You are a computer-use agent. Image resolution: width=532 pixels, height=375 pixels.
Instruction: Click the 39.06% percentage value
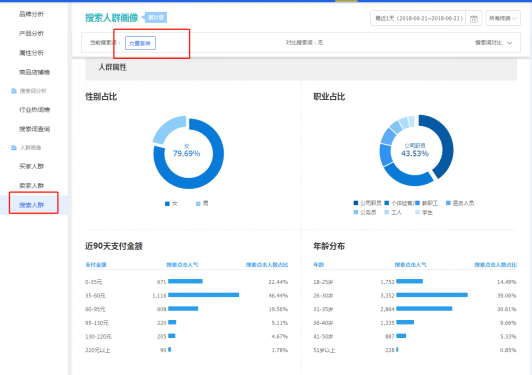click(507, 296)
